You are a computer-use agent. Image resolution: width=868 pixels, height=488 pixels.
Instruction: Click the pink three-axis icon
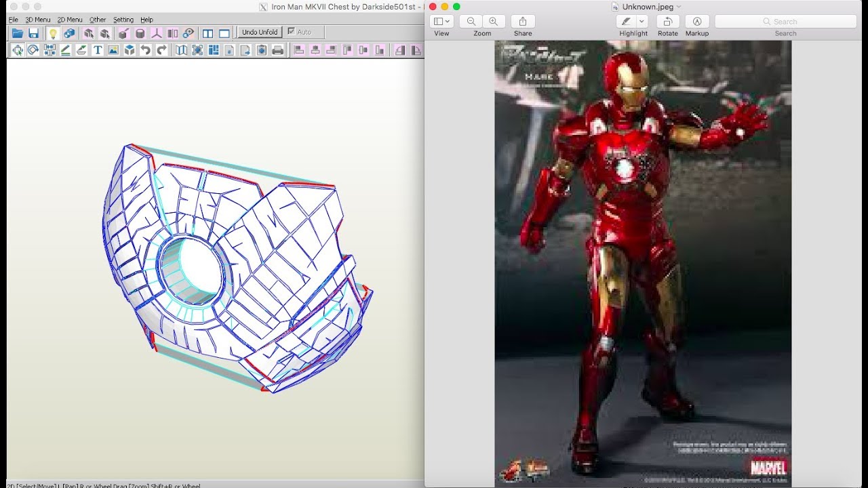click(x=156, y=33)
